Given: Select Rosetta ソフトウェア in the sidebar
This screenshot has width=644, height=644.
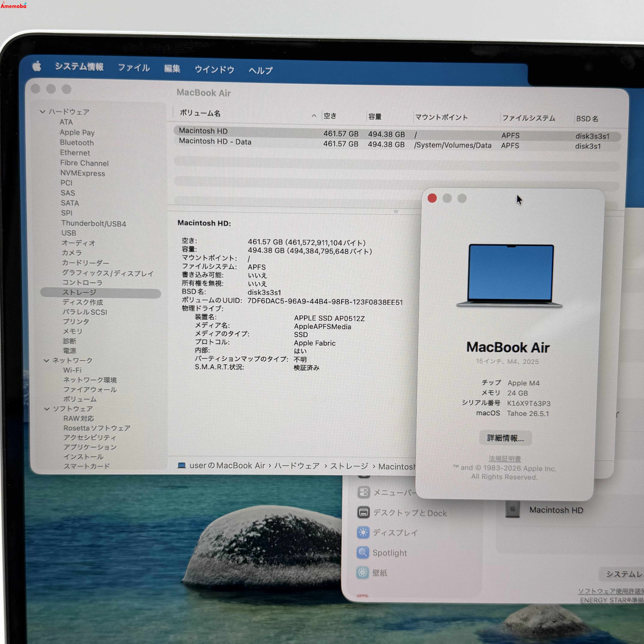Looking at the screenshot, I should pos(97,428).
